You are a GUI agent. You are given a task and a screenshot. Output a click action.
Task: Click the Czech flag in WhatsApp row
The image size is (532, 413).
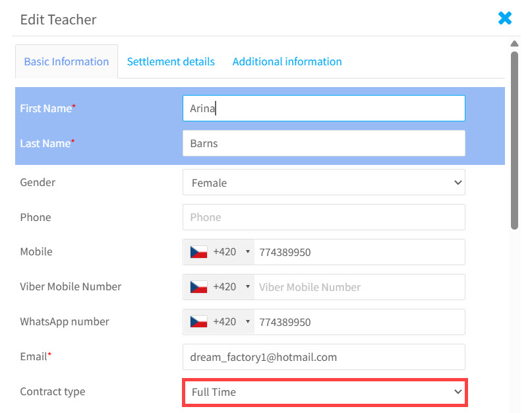(x=198, y=322)
